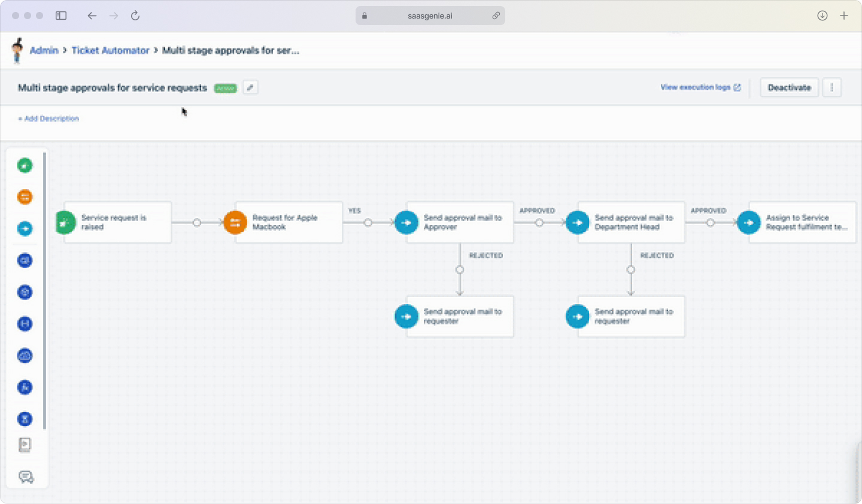Select the fx function icon in the node sidebar
Viewport: 862px width, 504px height.
click(x=25, y=387)
